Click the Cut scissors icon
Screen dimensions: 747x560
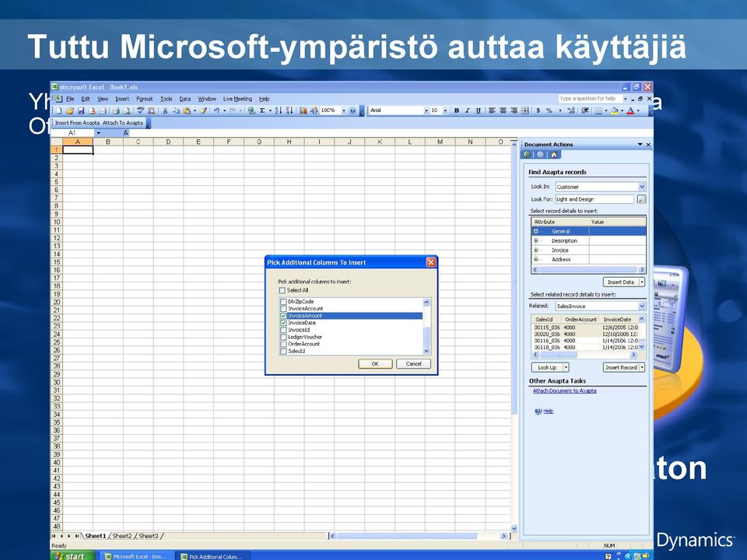point(165,110)
